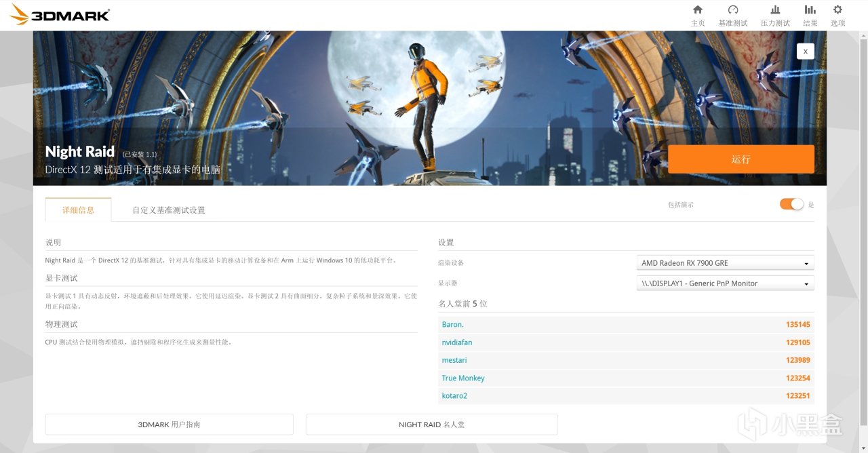Click the 渲染设备 label

(x=451, y=263)
